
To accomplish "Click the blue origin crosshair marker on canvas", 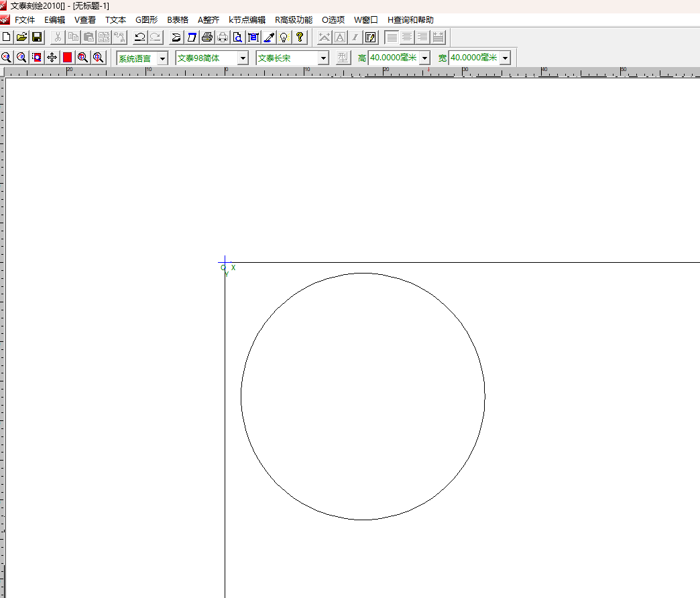I will [225, 262].
